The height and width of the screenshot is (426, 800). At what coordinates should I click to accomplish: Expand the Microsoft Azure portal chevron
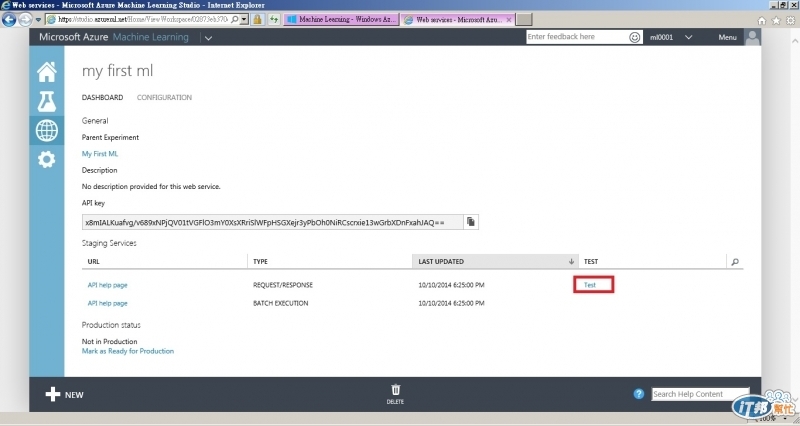click(208, 38)
